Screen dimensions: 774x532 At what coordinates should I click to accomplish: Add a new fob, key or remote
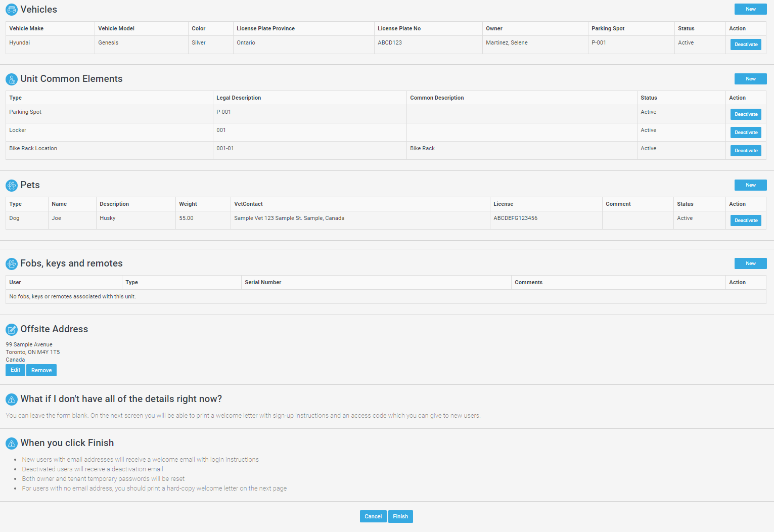point(750,263)
